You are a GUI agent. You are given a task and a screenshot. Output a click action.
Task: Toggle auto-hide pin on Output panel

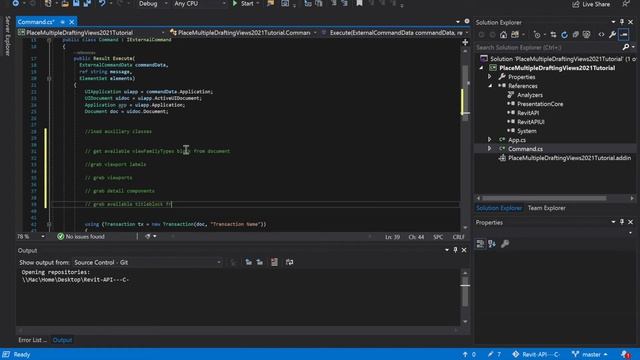456,250
